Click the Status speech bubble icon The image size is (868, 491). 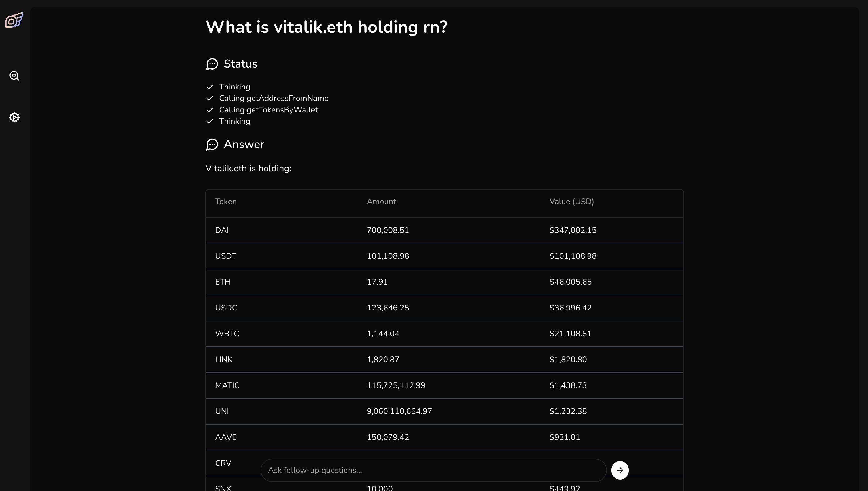point(212,64)
